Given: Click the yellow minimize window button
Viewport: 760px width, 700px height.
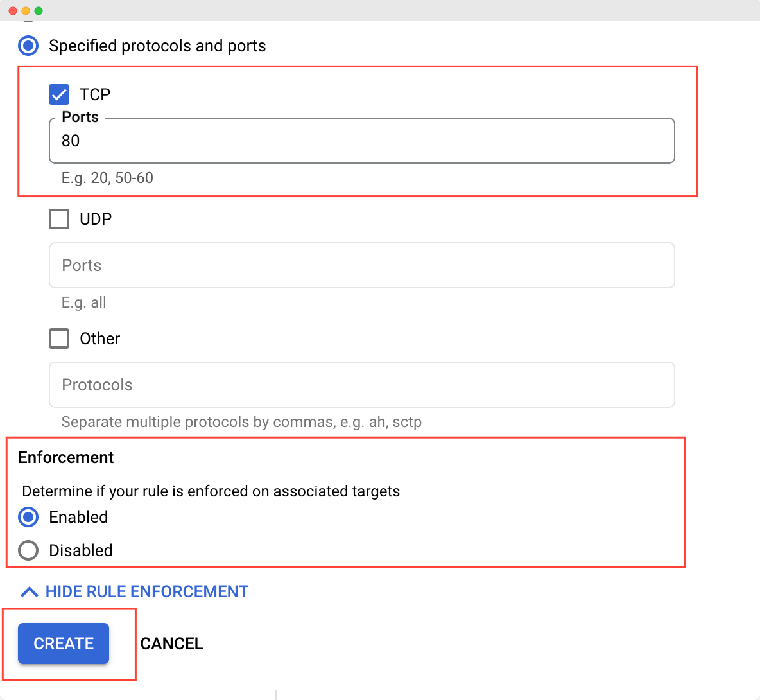Looking at the screenshot, I should [26, 11].
